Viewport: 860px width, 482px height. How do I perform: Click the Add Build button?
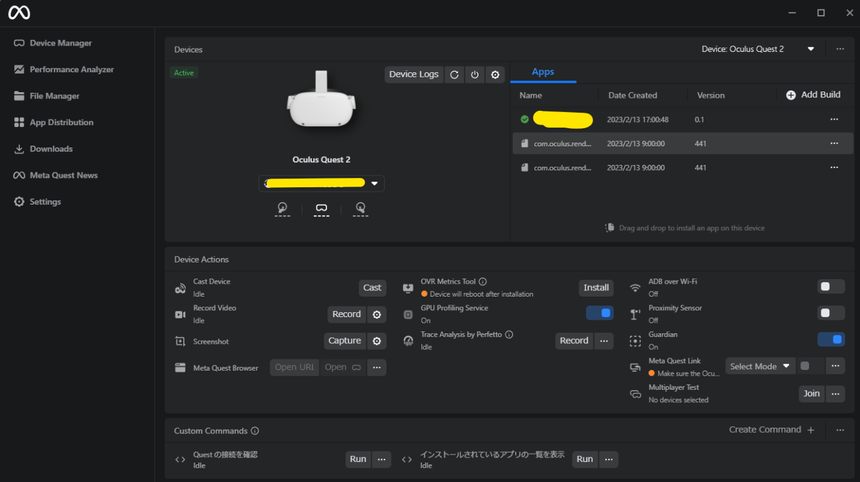813,95
